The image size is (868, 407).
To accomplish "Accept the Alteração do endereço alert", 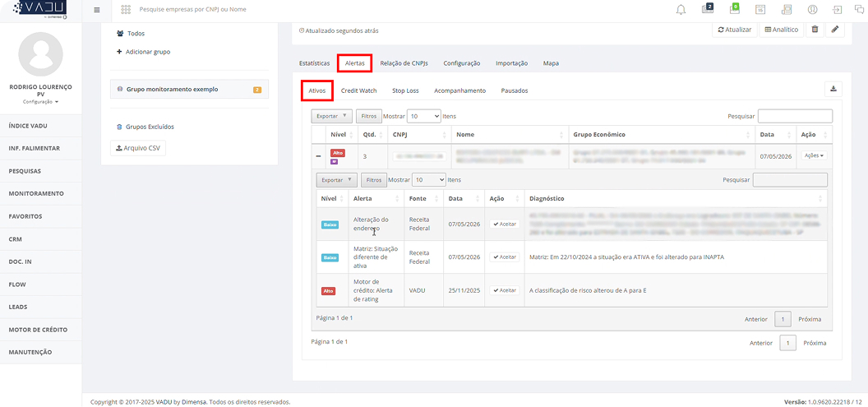I will pos(505,224).
